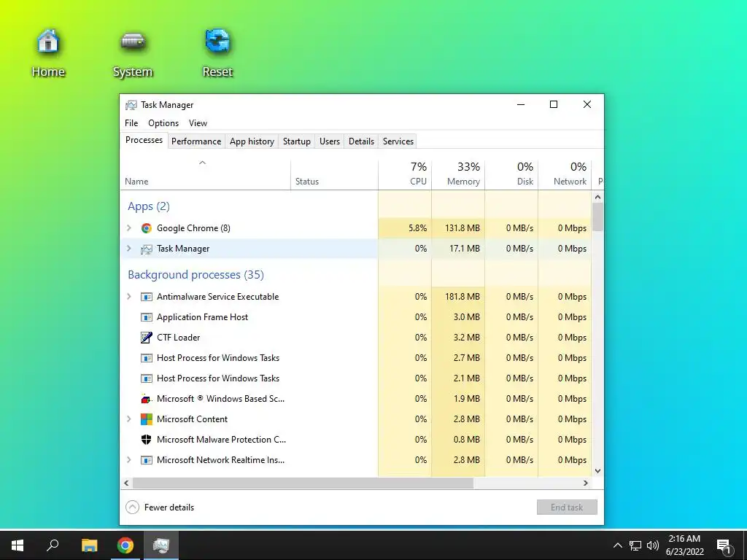This screenshot has width=747, height=560.
Task: Switch to the Performance tab
Action: (x=196, y=141)
